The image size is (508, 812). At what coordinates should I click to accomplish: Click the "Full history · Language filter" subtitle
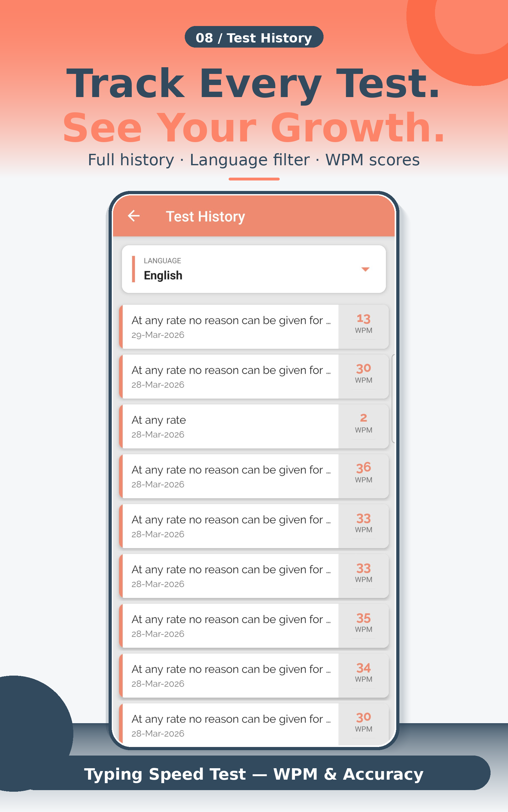coord(254,160)
